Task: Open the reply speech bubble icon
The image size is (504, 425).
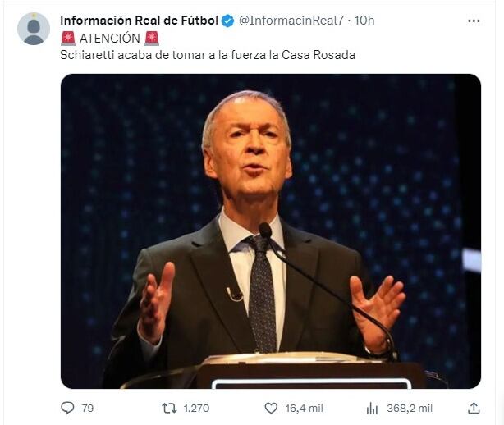Action: 67,408
